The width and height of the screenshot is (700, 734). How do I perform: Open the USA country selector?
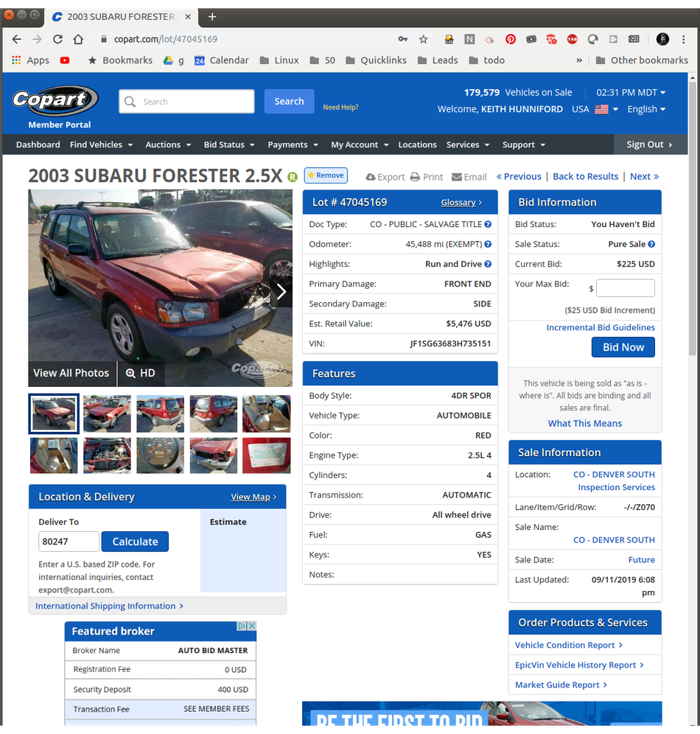coord(595,109)
